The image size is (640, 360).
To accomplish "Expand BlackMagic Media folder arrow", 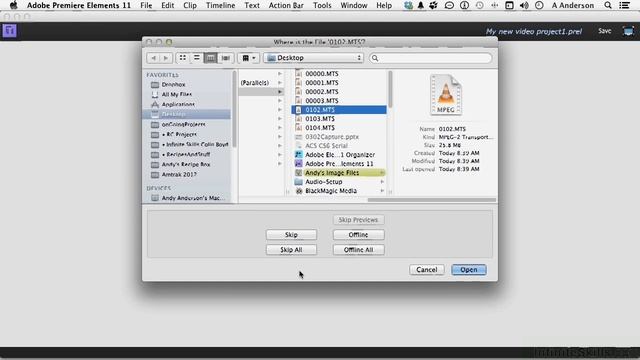I will pos(382,191).
